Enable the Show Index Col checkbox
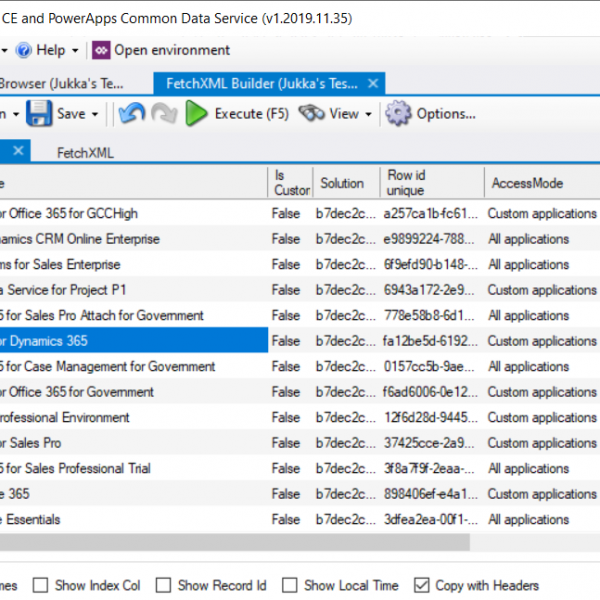The image size is (600, 600). tap(41, 585)
